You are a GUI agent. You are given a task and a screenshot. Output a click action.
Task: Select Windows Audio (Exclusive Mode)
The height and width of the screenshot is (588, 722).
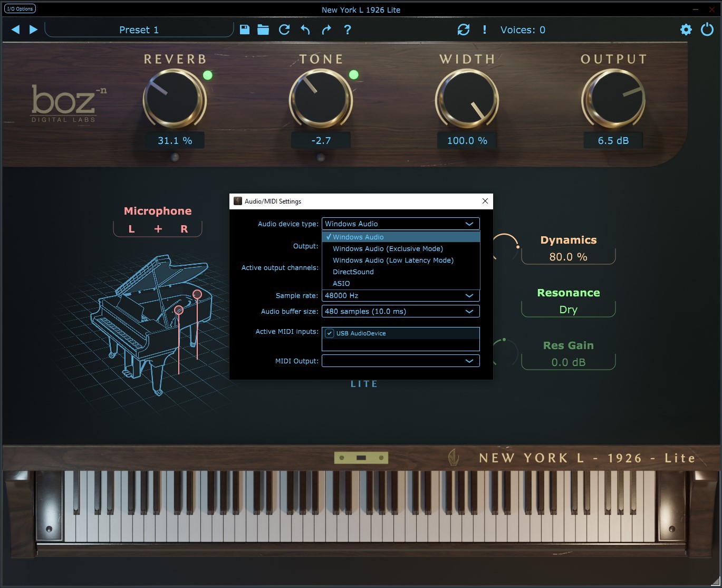pos(401,248)
